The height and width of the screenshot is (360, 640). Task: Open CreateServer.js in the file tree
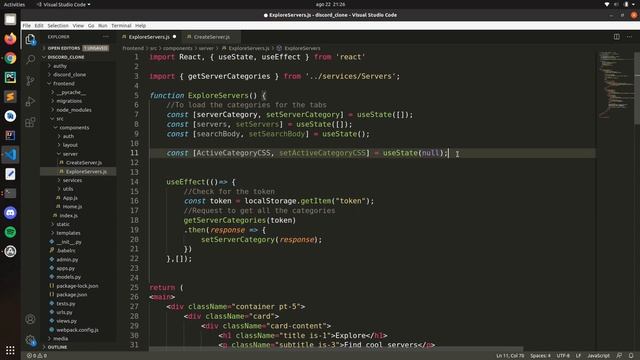(83, 162)
